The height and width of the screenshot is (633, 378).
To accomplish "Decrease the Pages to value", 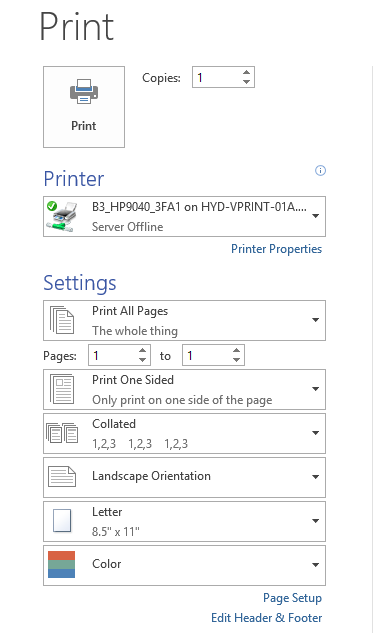I will 237,360.
